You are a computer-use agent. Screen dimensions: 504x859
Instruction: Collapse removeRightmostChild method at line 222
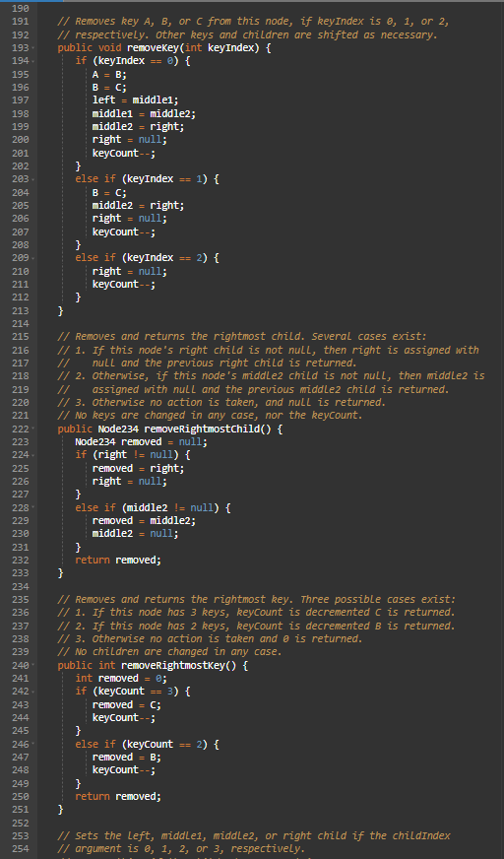point(33,427)
